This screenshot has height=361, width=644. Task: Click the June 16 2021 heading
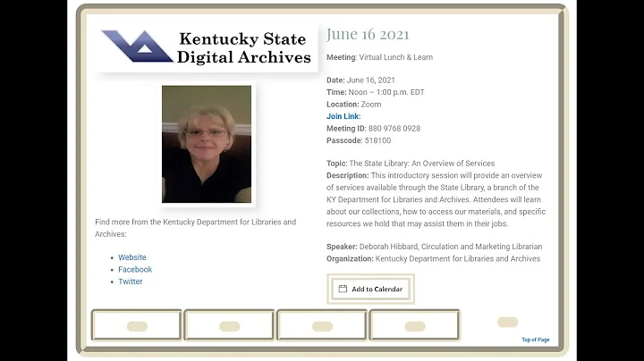[x=368, y=34]
